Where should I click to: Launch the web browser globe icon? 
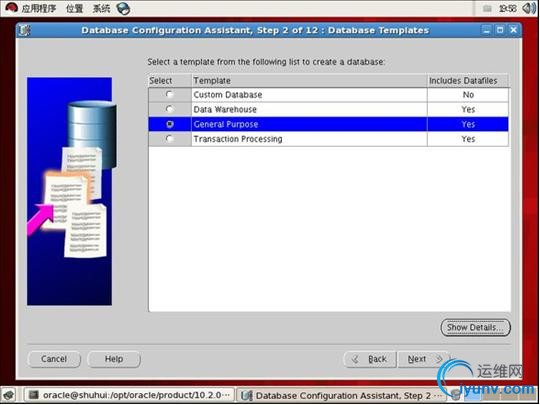click(x=123, y=9)
